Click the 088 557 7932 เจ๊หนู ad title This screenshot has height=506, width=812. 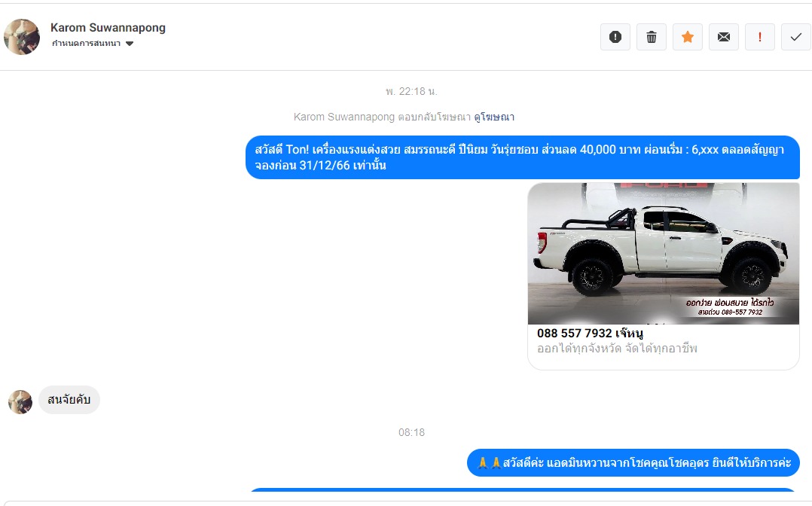590,333
